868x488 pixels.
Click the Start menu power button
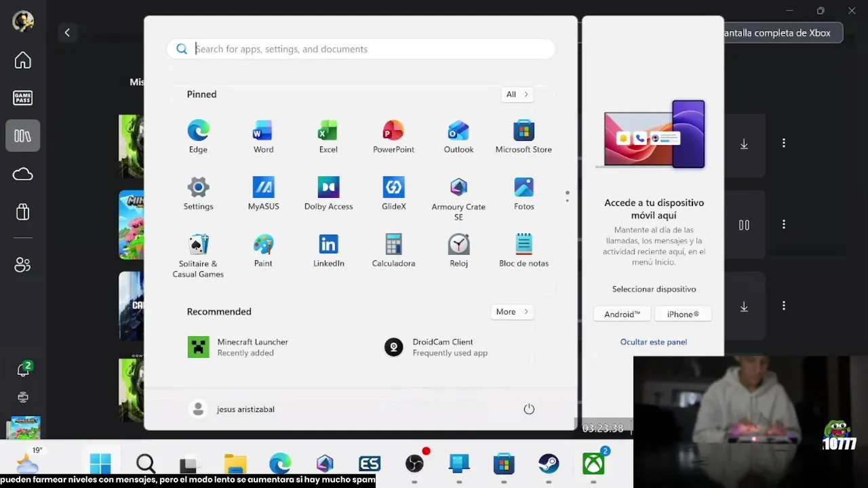coord(529,409)
